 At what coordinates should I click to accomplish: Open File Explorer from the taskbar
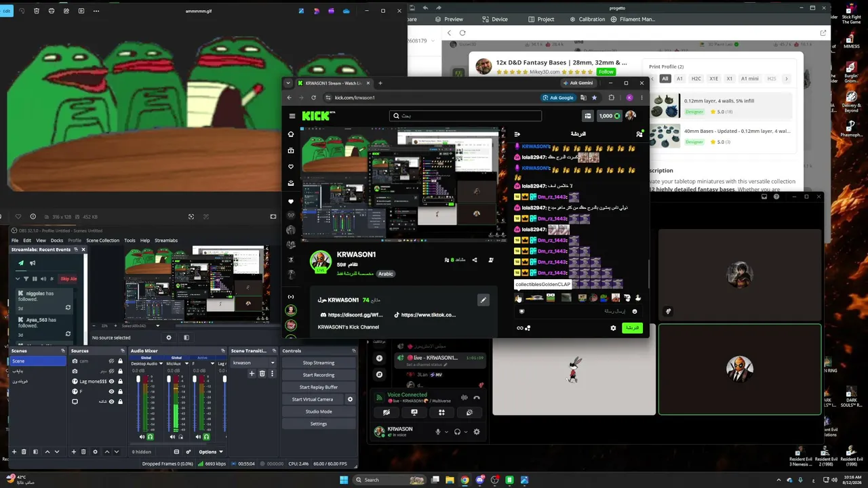(450, 480)
